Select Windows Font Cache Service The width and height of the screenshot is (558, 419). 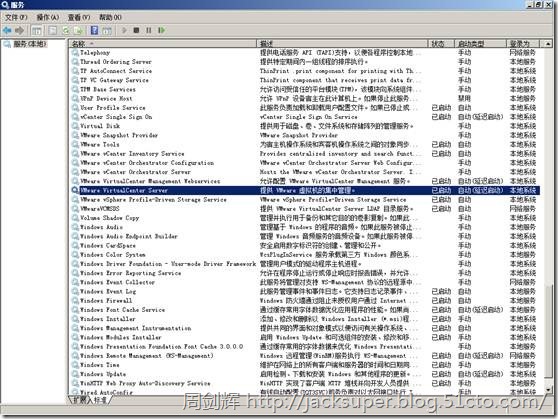[122, 310]
